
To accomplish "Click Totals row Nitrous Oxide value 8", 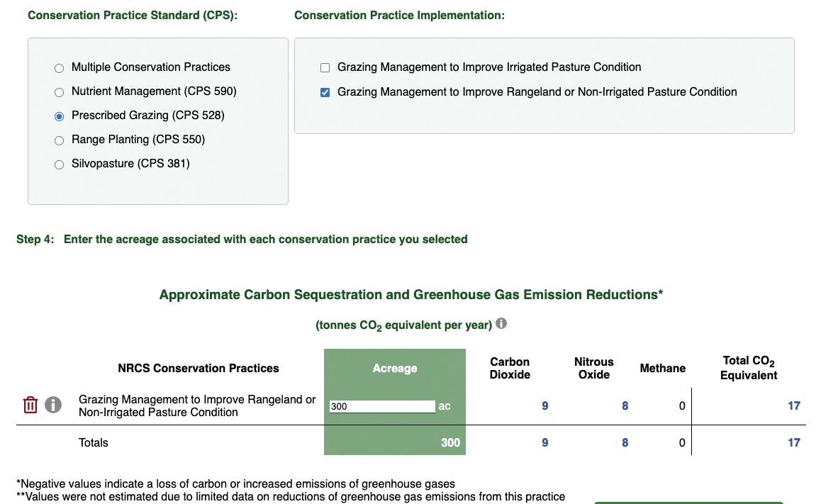I will tap(625, 443).
